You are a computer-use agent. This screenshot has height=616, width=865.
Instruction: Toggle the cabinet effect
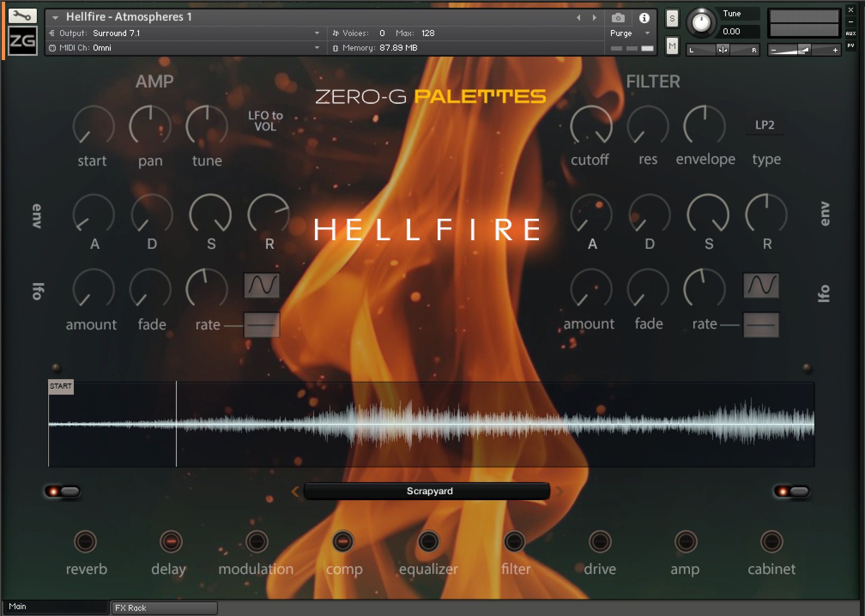tap(771, 542)
